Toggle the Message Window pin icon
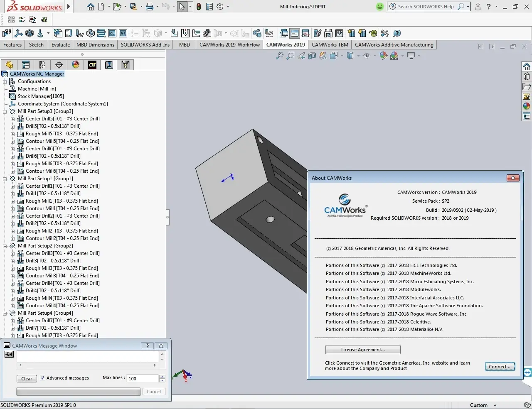 (x=9, y=354)
